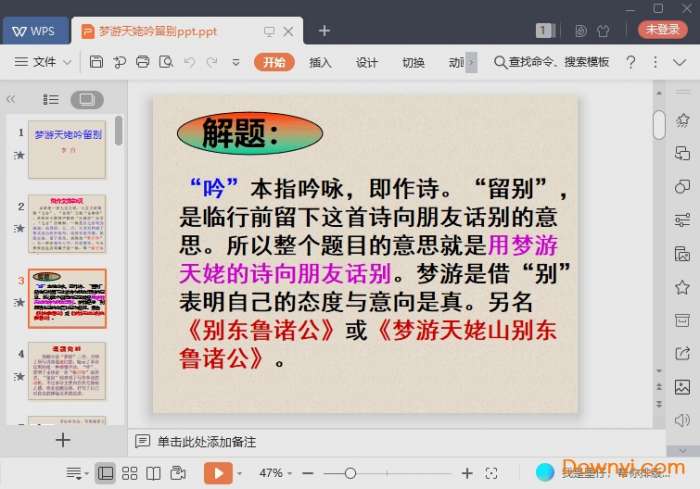Switch to the 切换 tab
This screenshot has width=700, height=489.
pyautogui.click(x=413, y=63)
